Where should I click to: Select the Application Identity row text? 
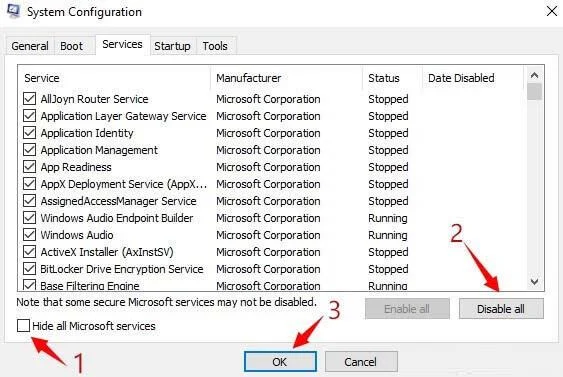(x=87, y=133)
